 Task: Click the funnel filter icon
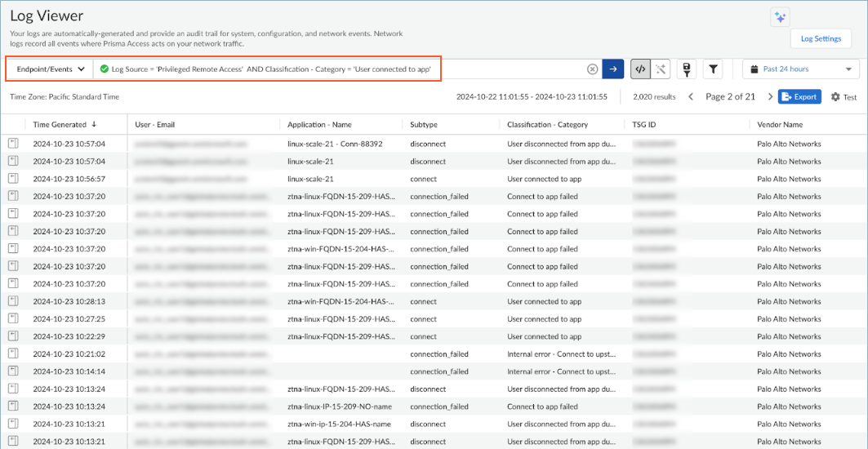coord(713,69)
